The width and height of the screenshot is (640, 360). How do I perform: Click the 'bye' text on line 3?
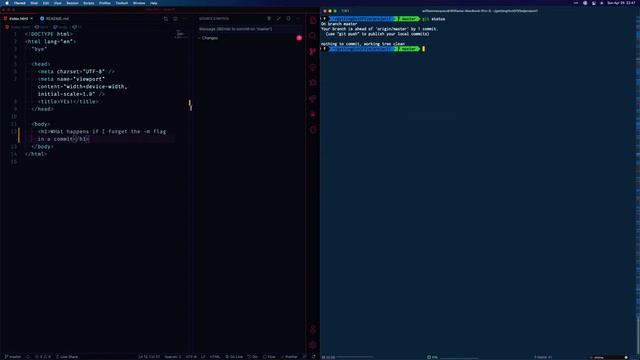pos(39,49)
